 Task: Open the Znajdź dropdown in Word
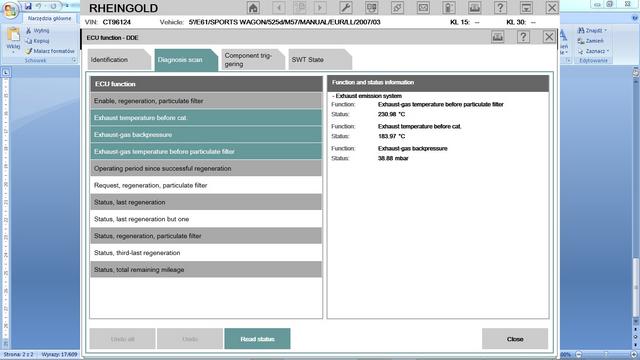tap(605, 31)
